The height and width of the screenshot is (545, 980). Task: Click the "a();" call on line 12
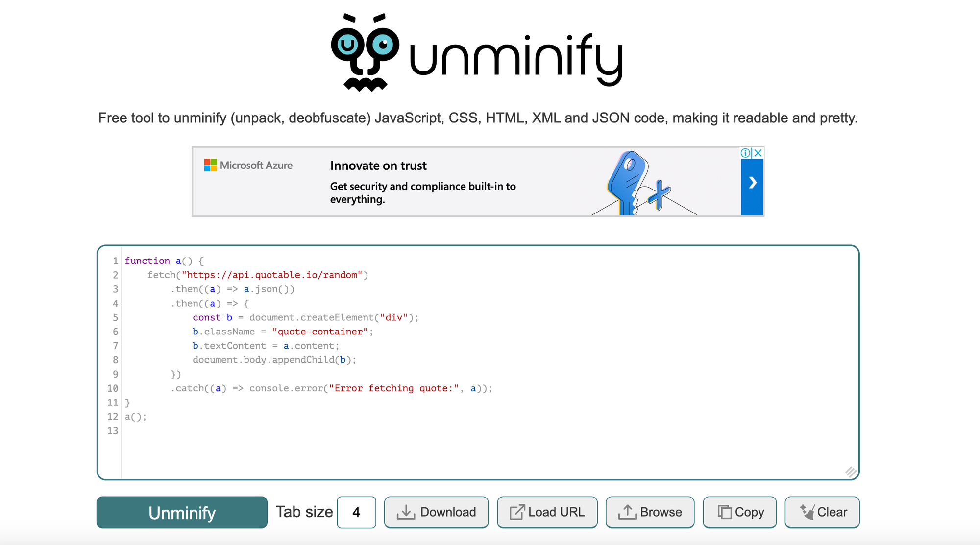(x=136, y=417)
